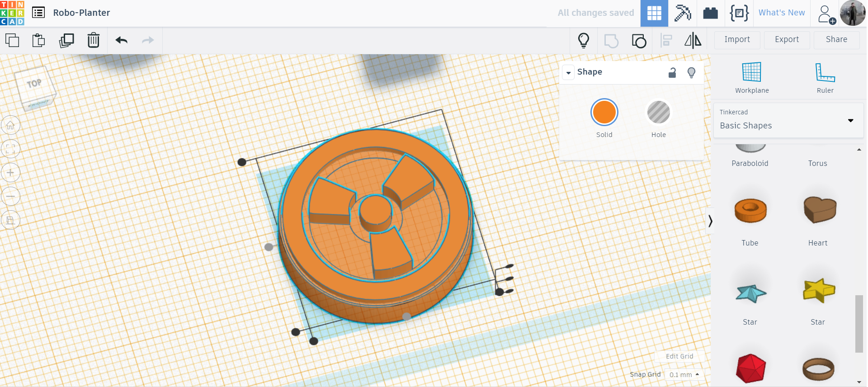Viewport: 868px width, 387px height.
Task: Switch to the 3D design grid view
Action: click(654, 13)
